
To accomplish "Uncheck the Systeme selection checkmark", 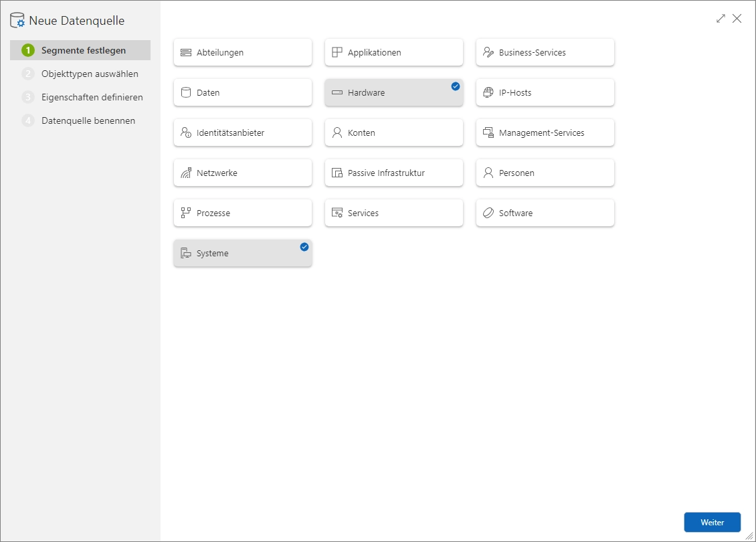I will click(304, 247).
